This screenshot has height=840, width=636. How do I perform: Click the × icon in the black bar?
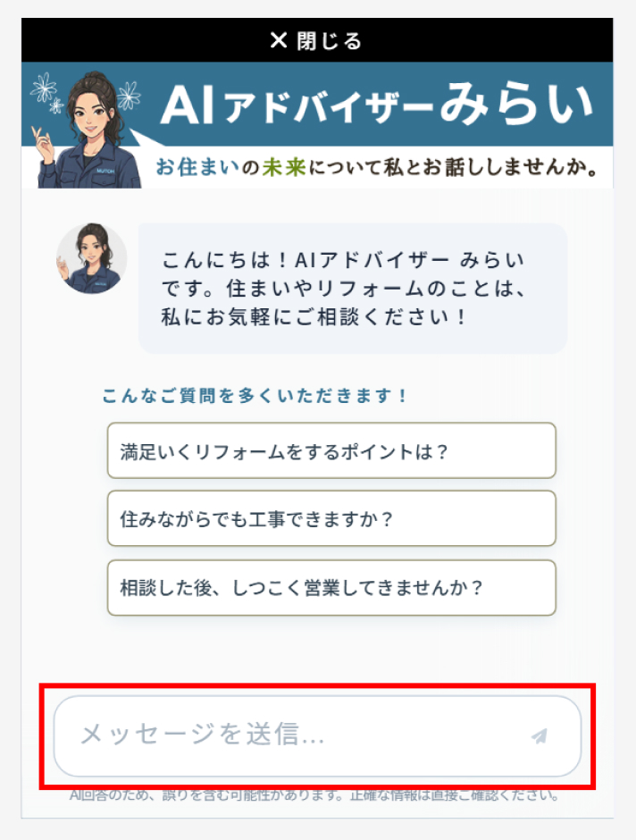click(x=279, y=40)
